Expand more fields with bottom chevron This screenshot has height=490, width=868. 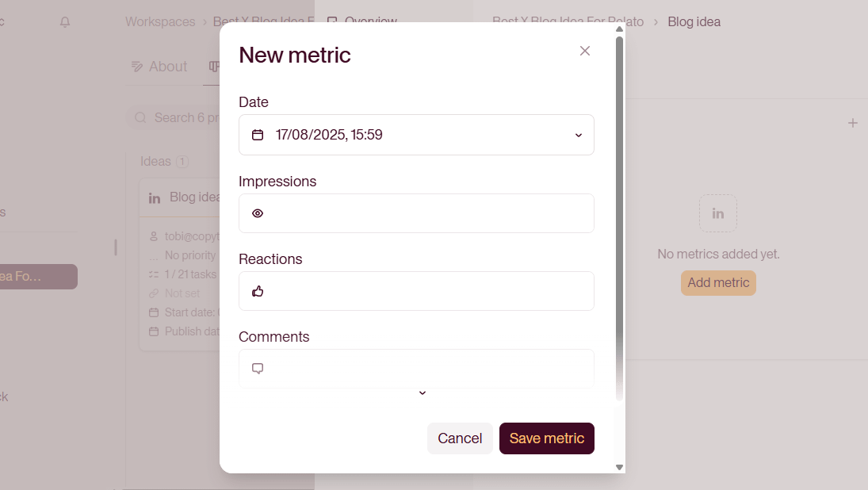pos(423,393)
